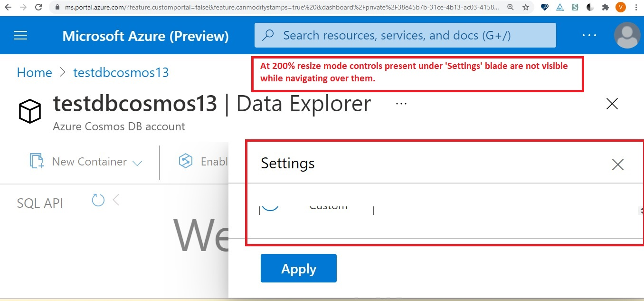
Task: Expand the New Container dropdown chevron
Action: coord(138,162)
